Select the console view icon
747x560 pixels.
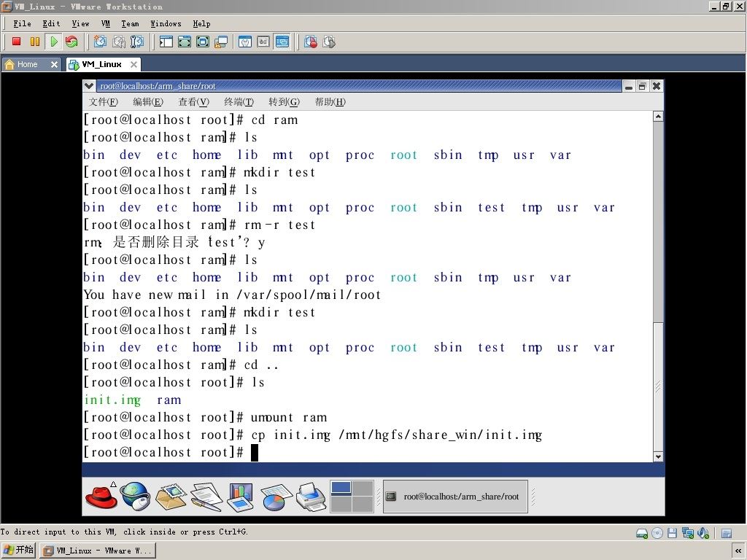pyautogui.click(x=282, y=42)
